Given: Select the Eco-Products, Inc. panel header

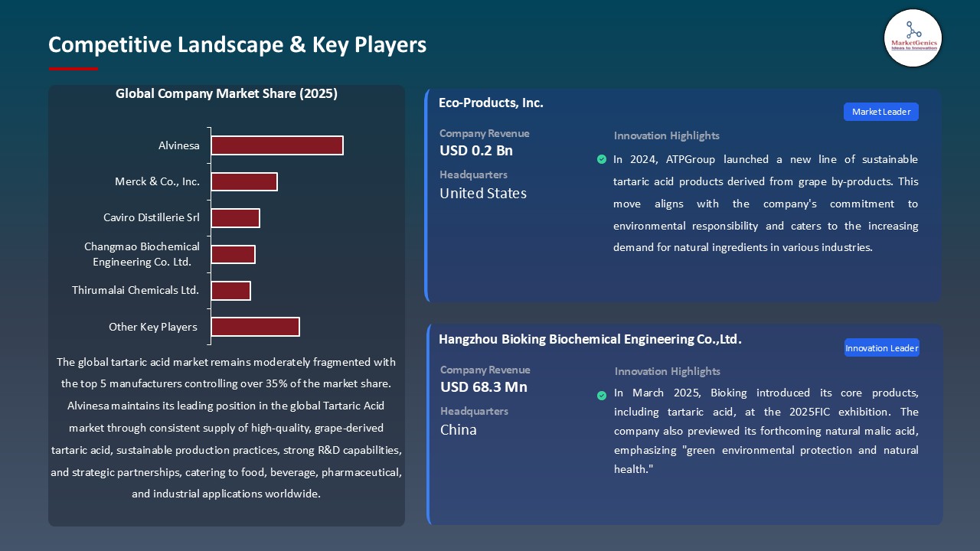Looking at the screenshot, I should click(x=491, y=103).
